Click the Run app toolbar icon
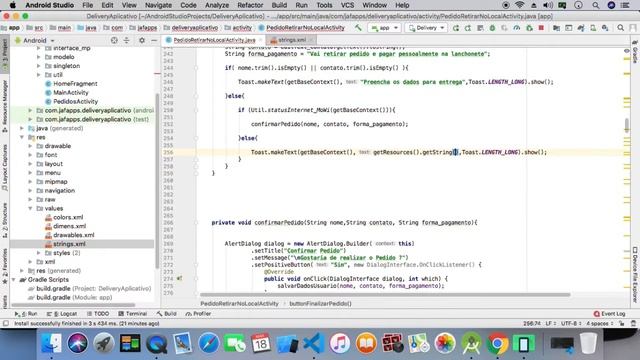640x360 pixels. point(456,28)
